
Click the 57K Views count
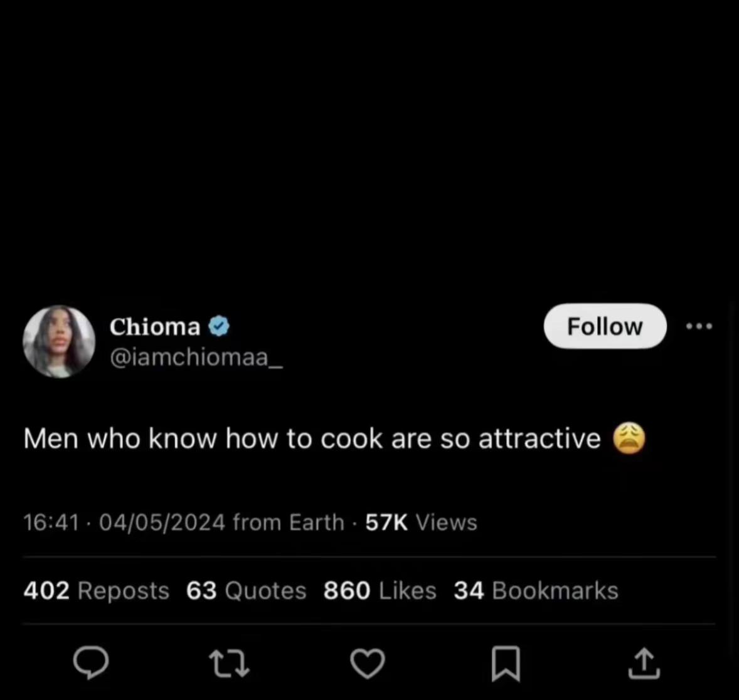pos(421,522)
